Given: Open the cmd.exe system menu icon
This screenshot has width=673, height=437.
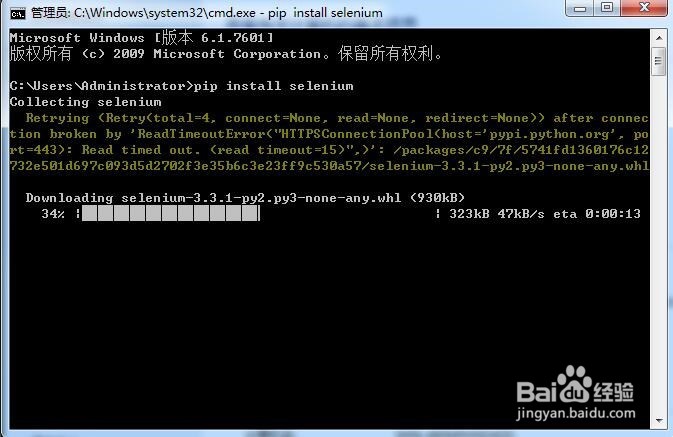Looking at the screenshot, I should [18, 14].
